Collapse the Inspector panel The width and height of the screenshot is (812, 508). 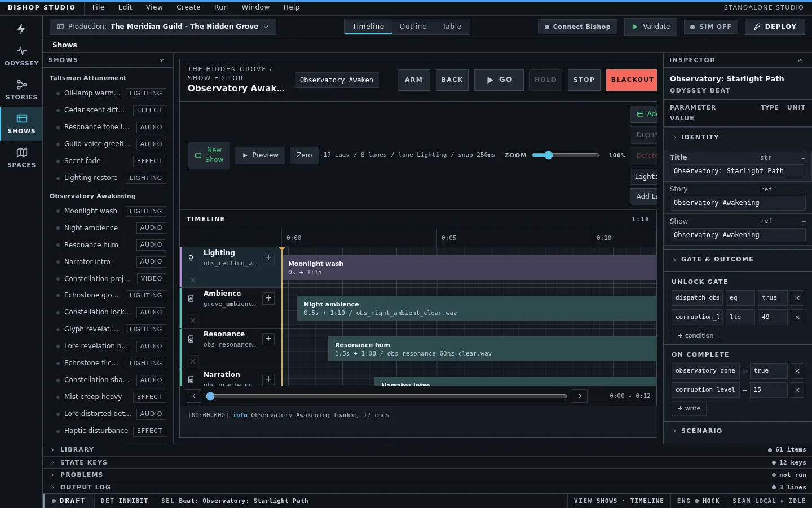coord(800,60)
